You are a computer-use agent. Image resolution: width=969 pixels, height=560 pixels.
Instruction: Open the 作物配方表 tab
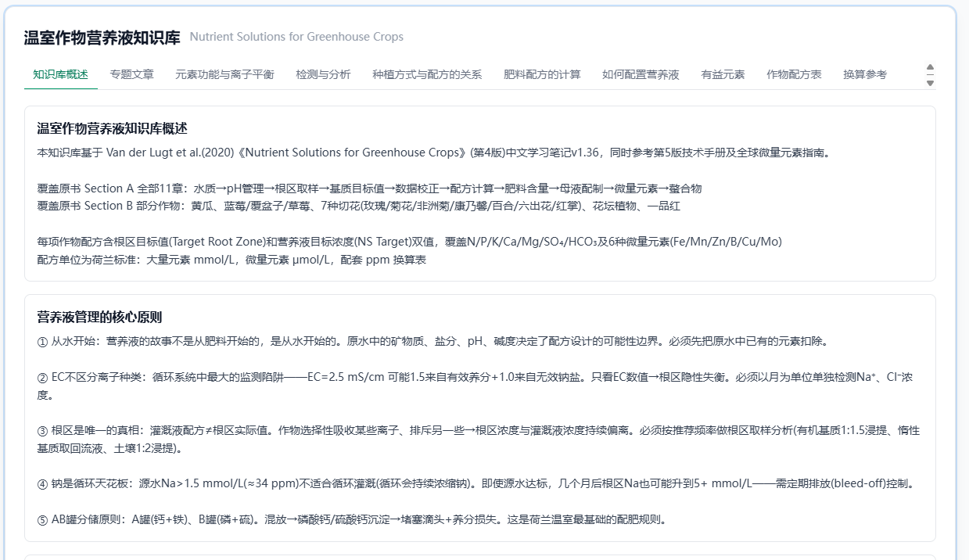click(794, 74)
